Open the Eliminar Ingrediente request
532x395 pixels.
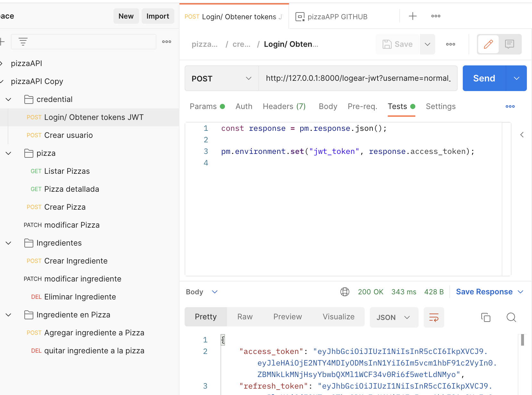(80, 297)
